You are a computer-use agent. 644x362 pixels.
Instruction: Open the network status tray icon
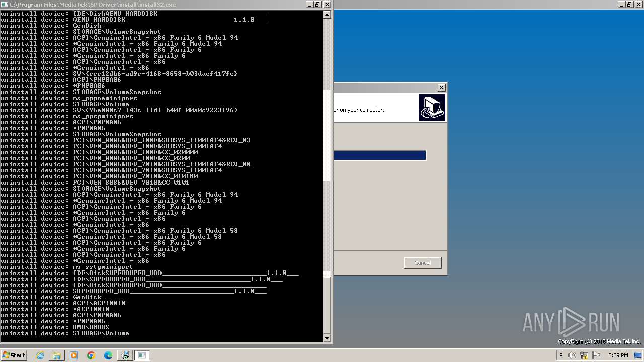click(x=584, y=355)
